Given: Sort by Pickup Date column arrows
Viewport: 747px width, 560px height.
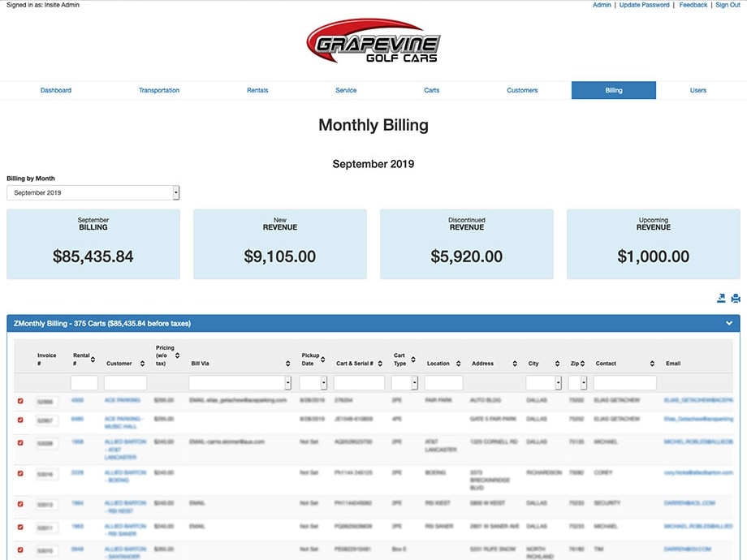Looking at the screenshot, I should click(x=324, y=360).
